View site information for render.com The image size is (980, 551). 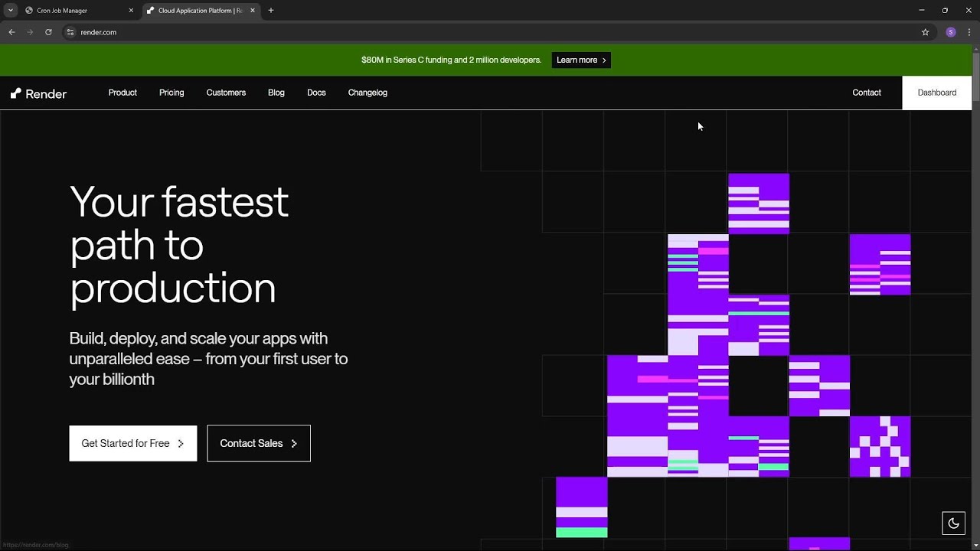(x=70, y=32)
